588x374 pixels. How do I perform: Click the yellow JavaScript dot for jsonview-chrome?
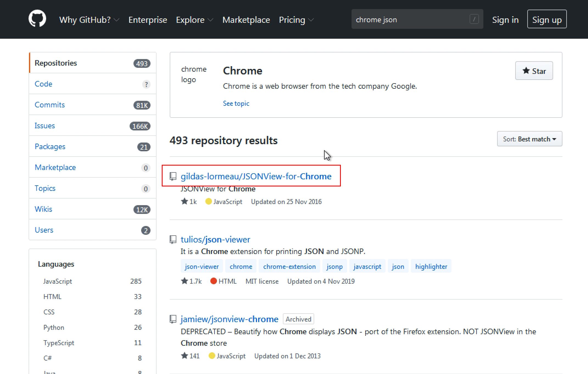click(212, 356)
